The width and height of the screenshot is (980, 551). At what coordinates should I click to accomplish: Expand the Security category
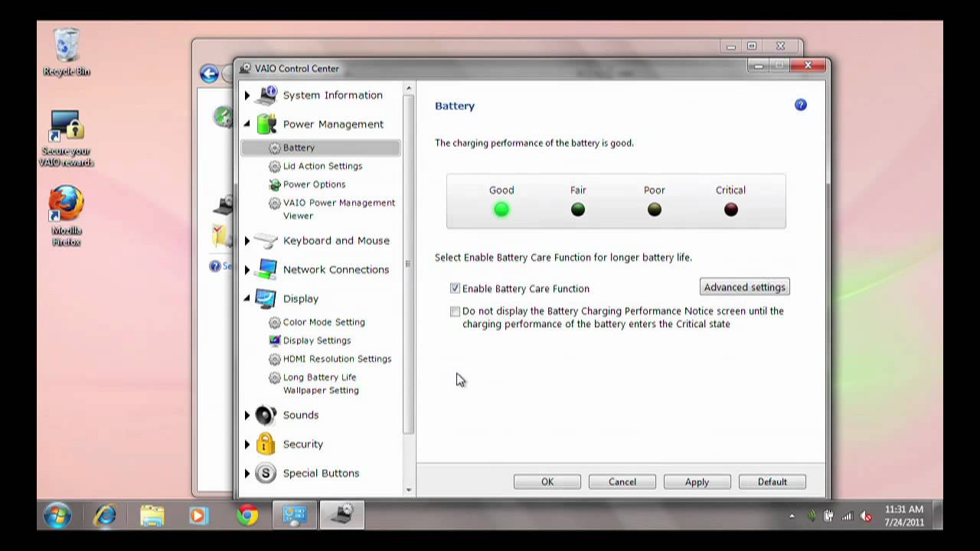click(247, 445)
